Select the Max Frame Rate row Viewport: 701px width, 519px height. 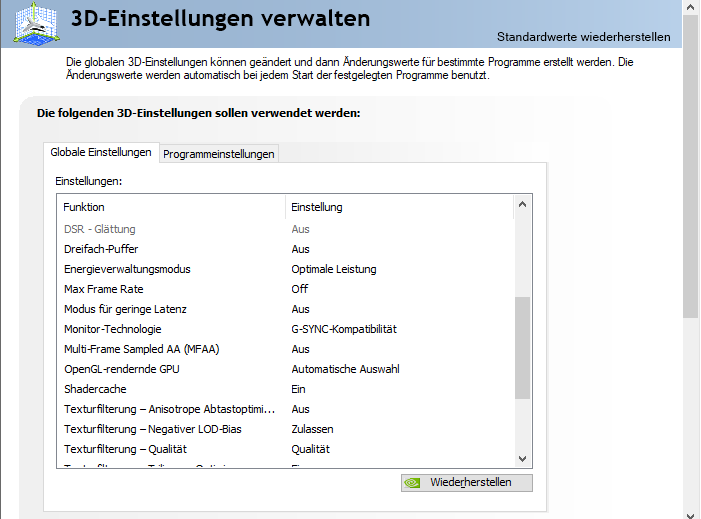[x=286, y=289]
